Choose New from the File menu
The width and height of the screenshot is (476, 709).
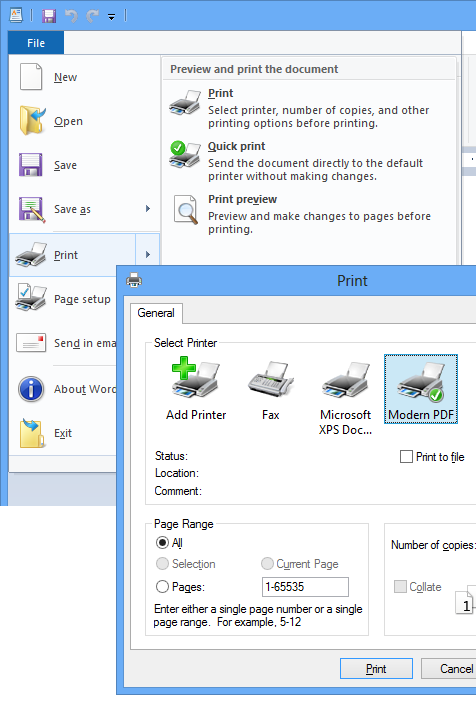[x=85, y=77]
